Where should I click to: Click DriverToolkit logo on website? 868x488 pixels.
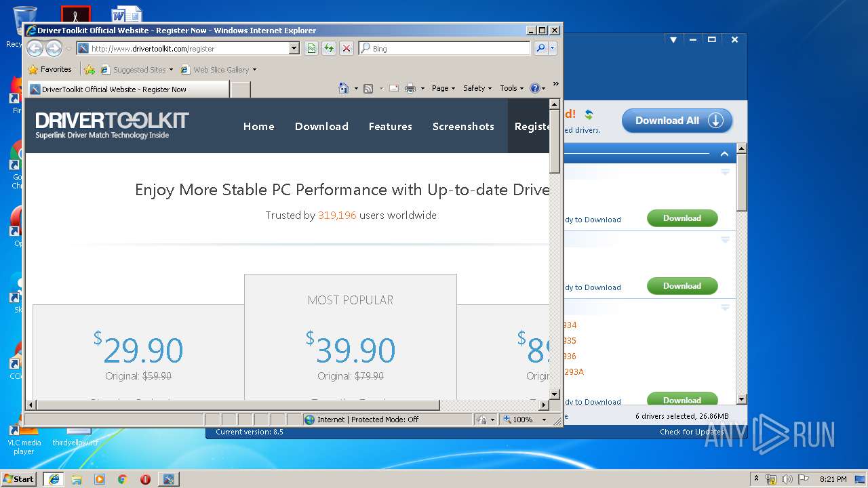click(x=112, y=125)
